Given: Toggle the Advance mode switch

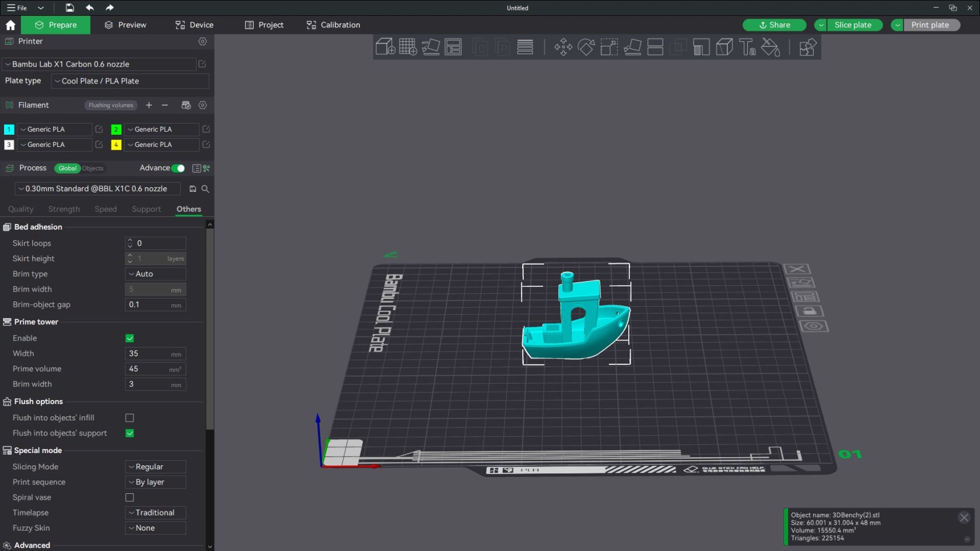Looking at the screenshot, I should point(178,169).
